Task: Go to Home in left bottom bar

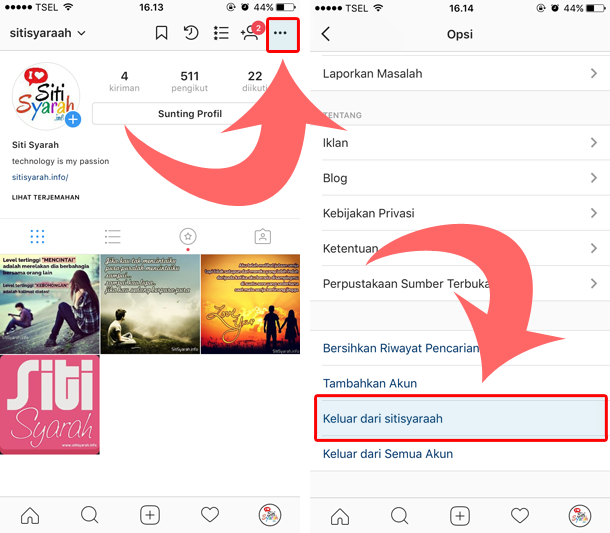Action: (30, 515)
